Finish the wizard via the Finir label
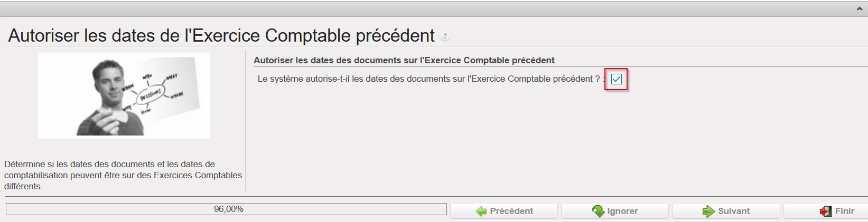The width and height of the screenshot is (868, 222). [x=844, y=211]
